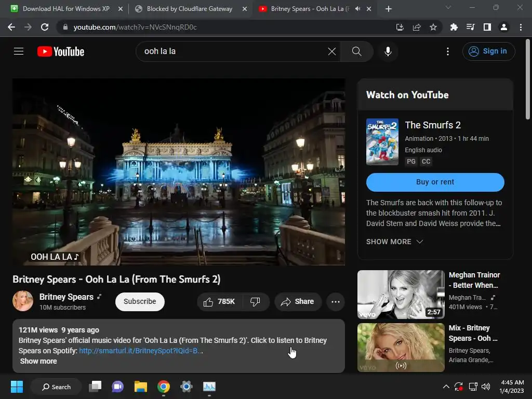Like the video with 785K likes
532x399 pixels.
pyautogui.click(x=220, y=301)
